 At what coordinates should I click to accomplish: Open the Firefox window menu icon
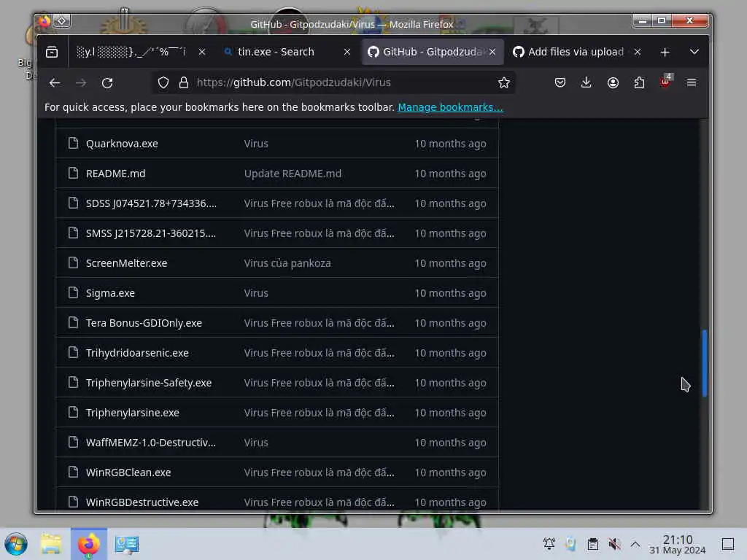(44, 21)
